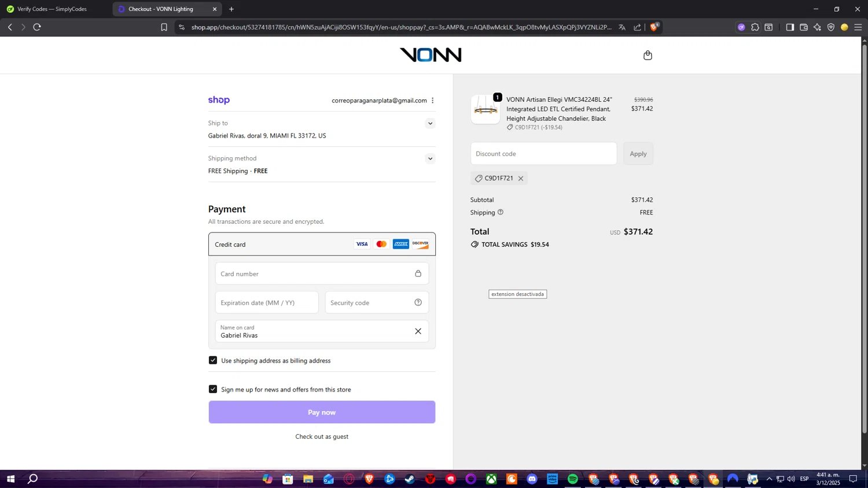Image resolution: width=868 pixels, height=488 pixels.
Task: Click the extension desactivada label
Action: (517, 294)
